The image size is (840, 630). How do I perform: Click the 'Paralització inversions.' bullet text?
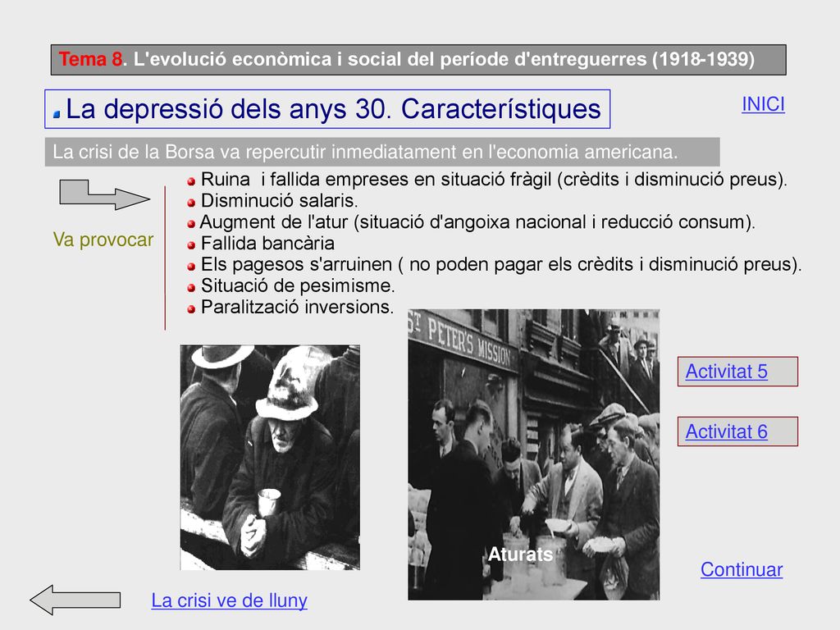pos(297,307)
